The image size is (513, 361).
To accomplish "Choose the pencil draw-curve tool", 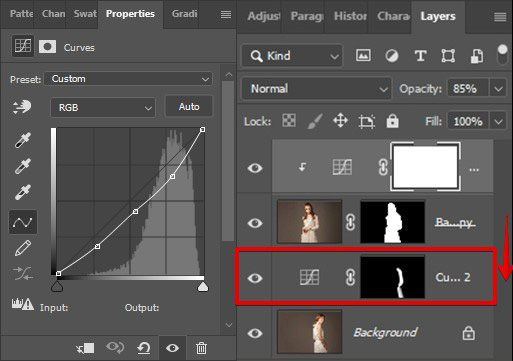I will pyautogui.click(x=23, y=248).
